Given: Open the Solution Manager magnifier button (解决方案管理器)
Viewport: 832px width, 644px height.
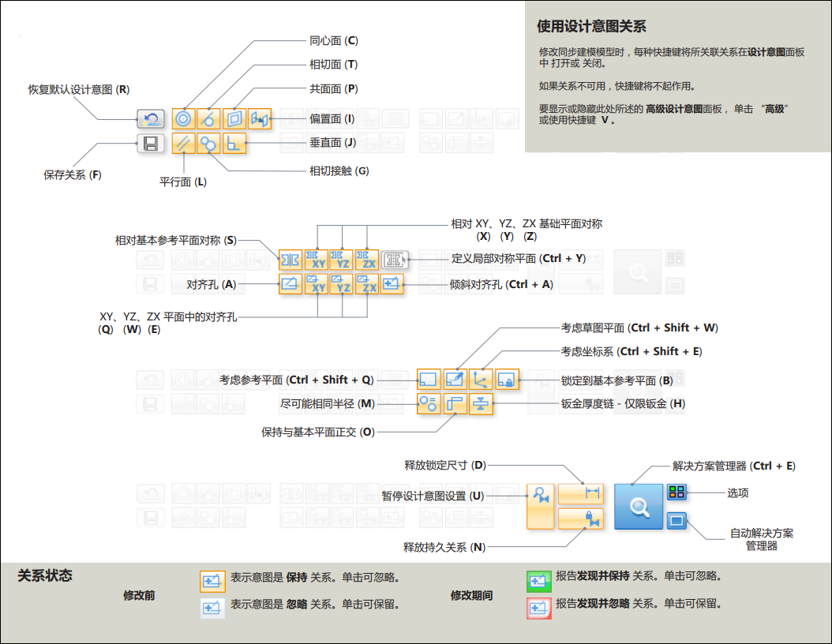Looking at the screenshot, I should 639,507.
